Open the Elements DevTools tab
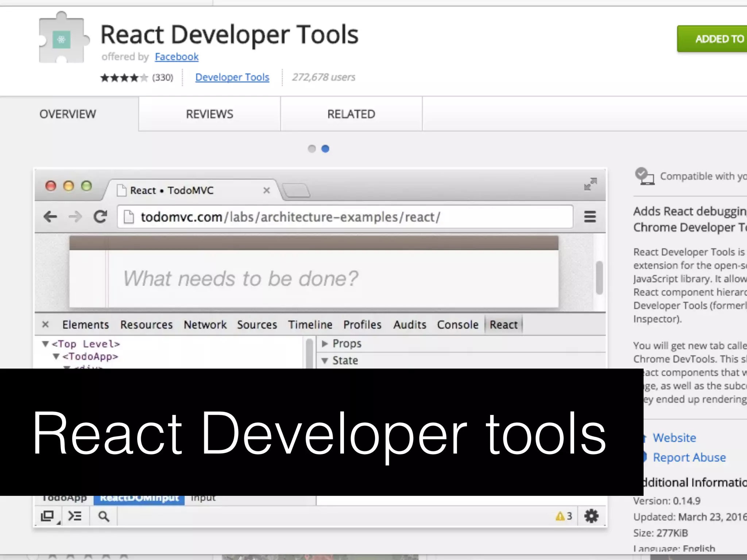This screenshot has width=747, height=560. [x=86, y=324]
